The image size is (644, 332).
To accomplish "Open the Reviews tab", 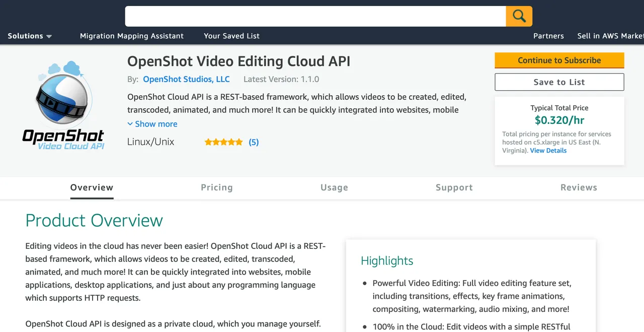I will click(579, 187).
